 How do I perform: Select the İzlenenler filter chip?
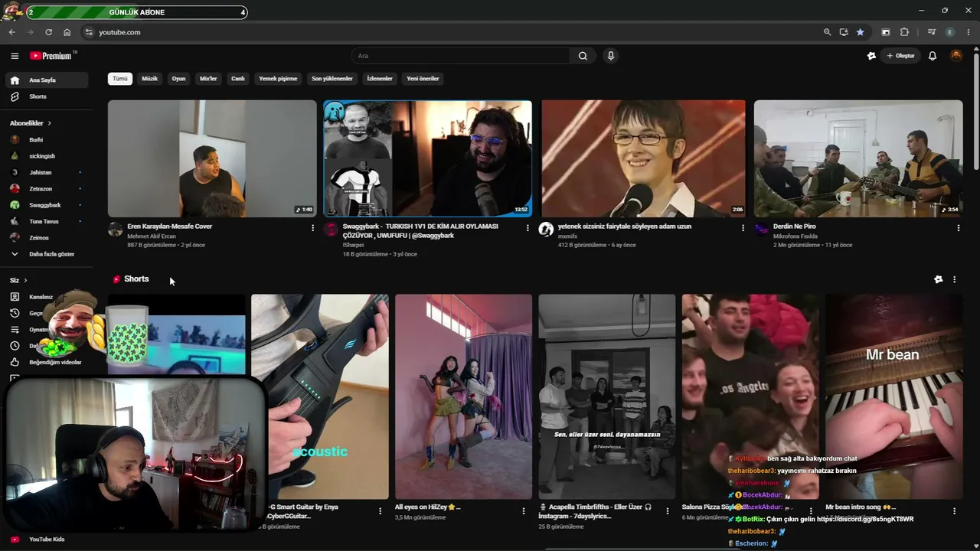click(x=380, y=79)
